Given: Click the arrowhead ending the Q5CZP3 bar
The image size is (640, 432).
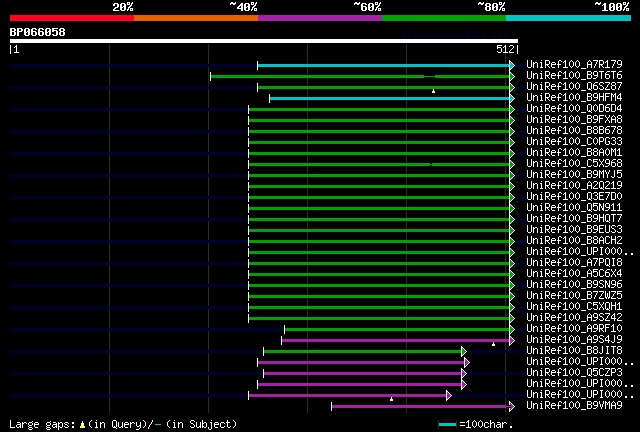Looking at the screenshot, I should coord(464,374).
